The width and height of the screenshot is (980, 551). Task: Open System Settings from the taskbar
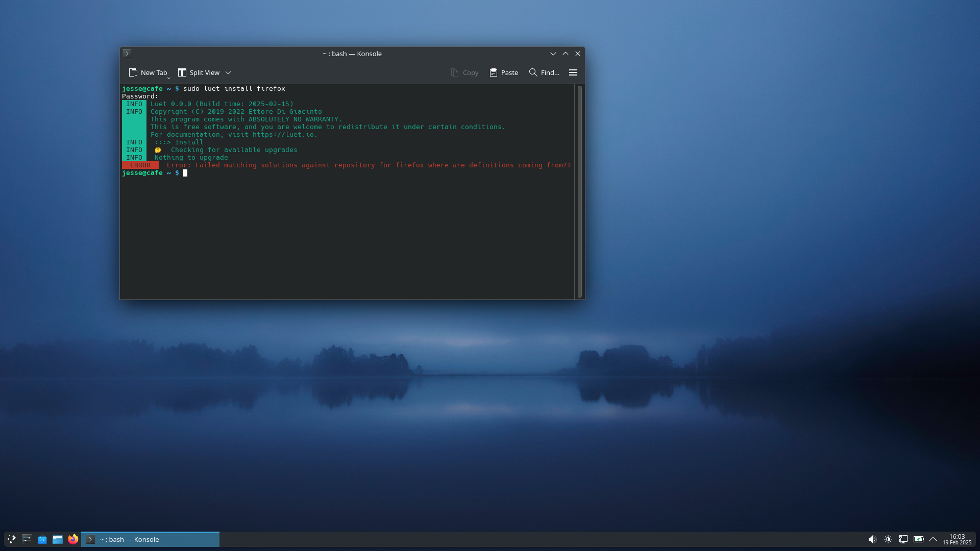tap(27, 539)
